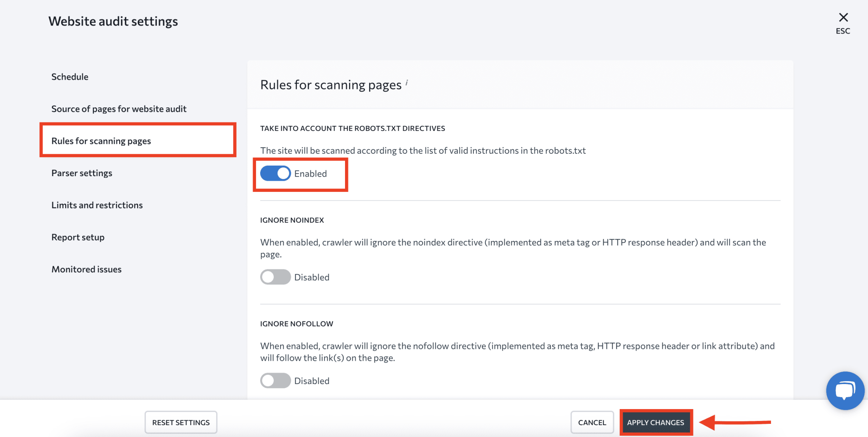Viewport: 868px width, 437px height.
Task: Open the Rules for scanning pages info tooltip
Action: coord(407,83)
